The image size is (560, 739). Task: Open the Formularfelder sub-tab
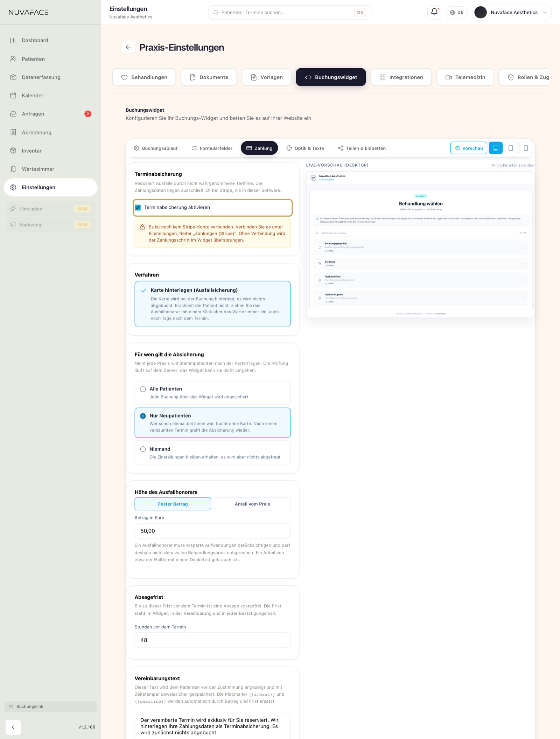pyautogui.click(x=212, y=148)
